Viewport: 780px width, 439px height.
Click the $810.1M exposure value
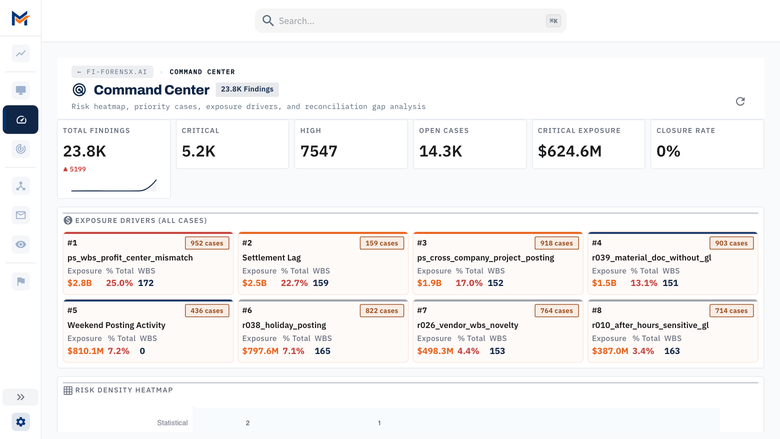point(86,351)
